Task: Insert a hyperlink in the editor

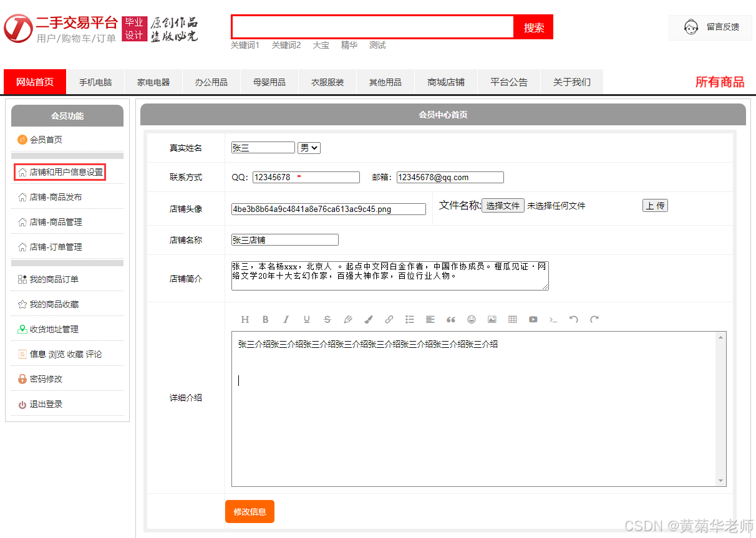Action: coord(389,319)
